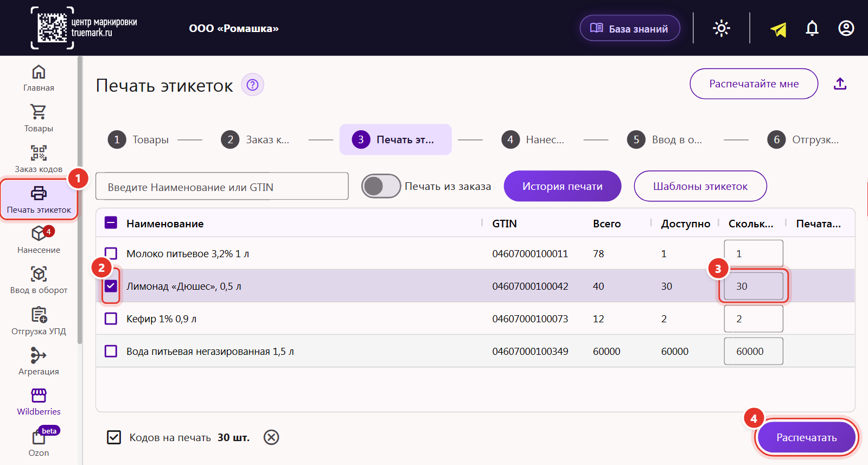The height and width of the screenshot is (465, 868).
Task: Open notifications bell
Action: 812,28
